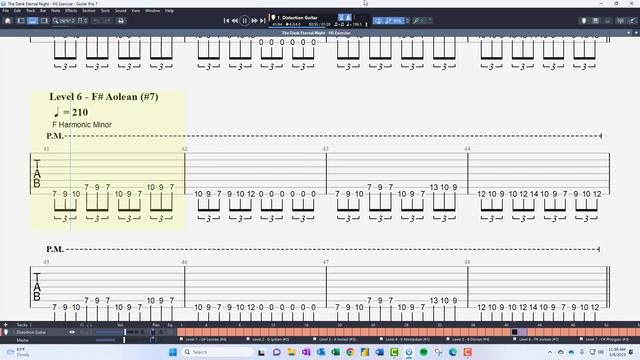Click the tuner fork icon

tap(416, 20)
